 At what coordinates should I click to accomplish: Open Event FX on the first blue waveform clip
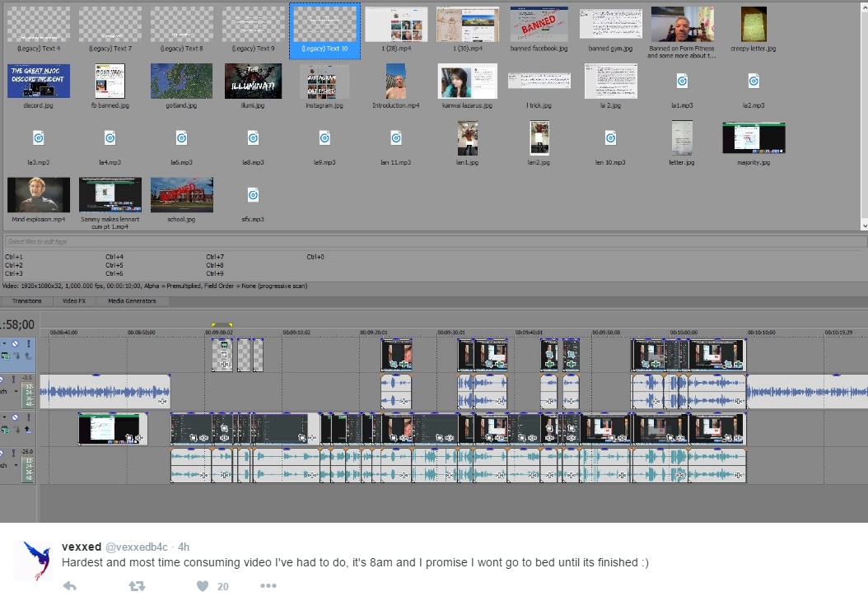click(162, 402)
